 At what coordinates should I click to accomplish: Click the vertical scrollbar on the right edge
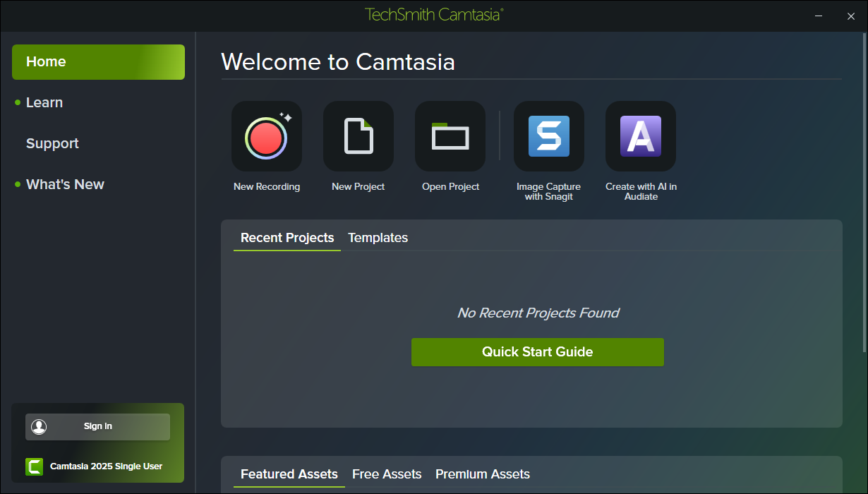[864, 192]
